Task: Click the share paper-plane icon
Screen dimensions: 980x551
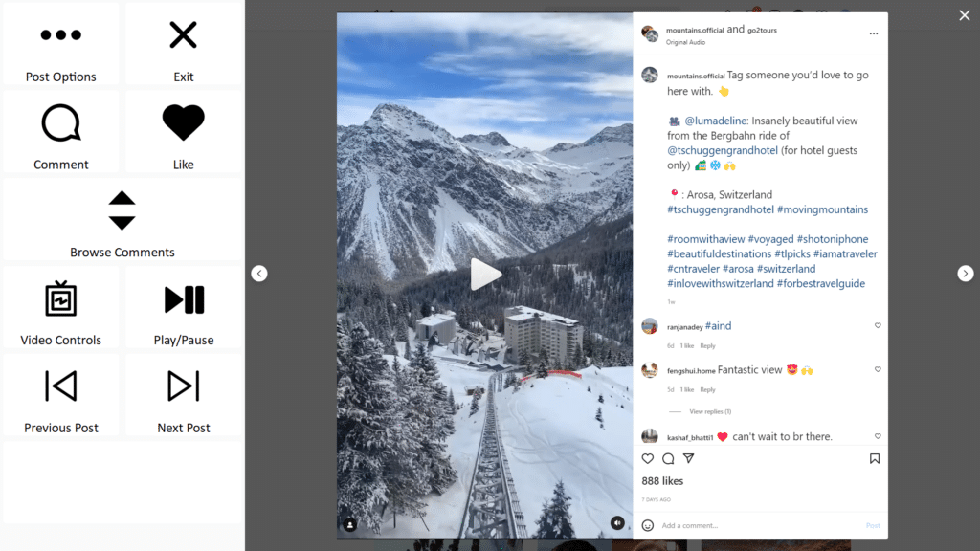Action: pos(689,458)
